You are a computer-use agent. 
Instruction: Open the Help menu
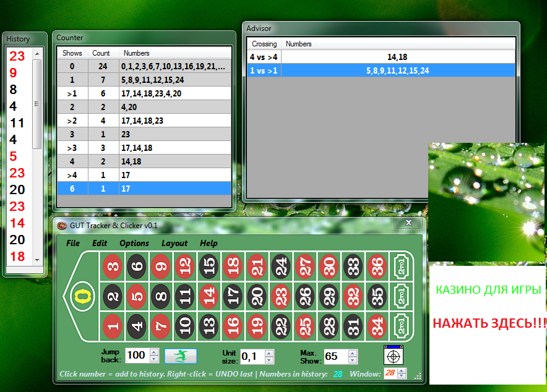(209, 243)
